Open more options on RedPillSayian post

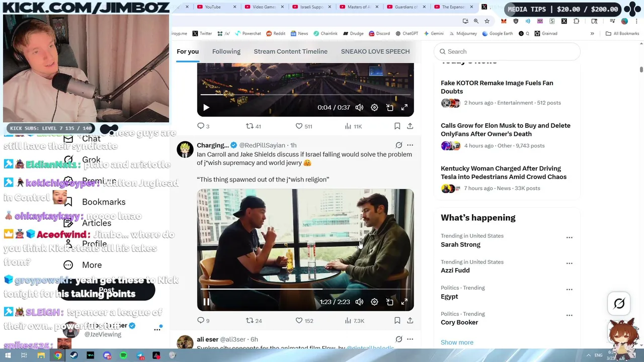(410, 145)
